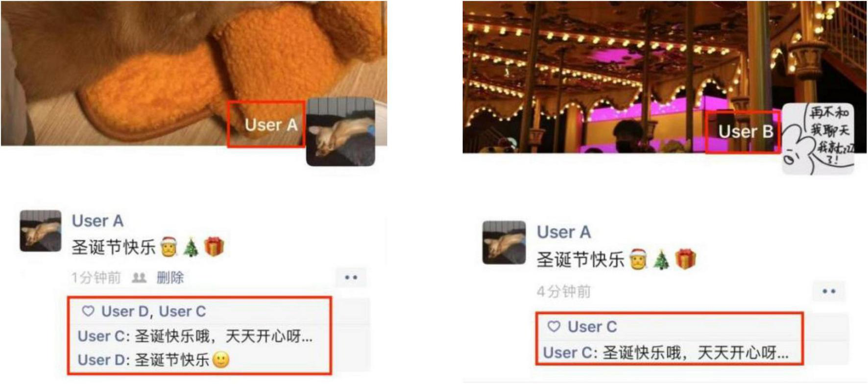Click the visibility people icon next to 删除
The image size is (868, 384).
[x=139, y=278]
